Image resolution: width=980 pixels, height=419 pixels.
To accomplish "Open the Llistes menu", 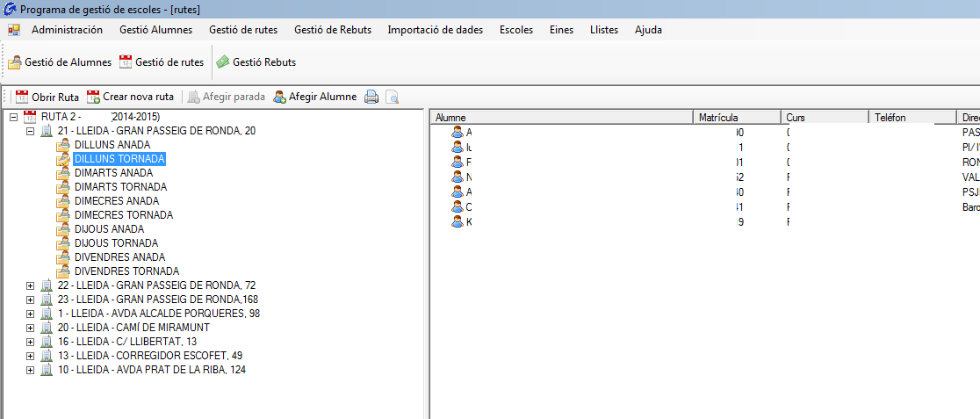I will [603, 30].
